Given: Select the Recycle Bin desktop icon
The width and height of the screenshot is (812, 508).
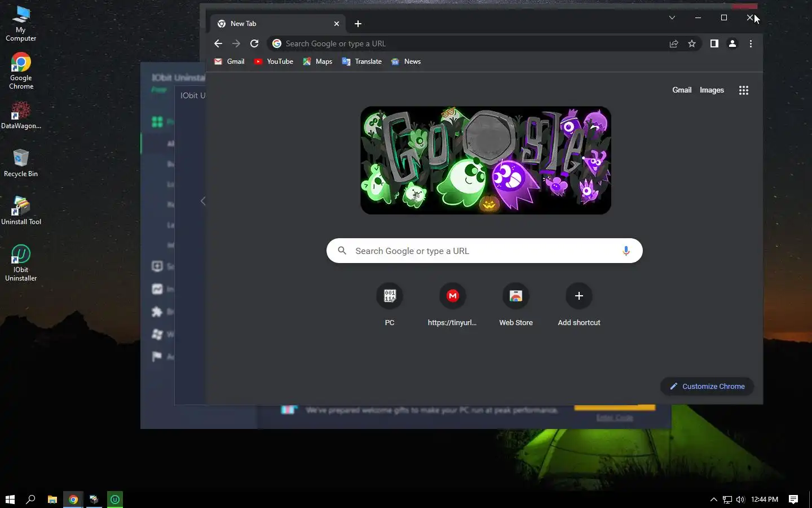Looking at the screenshot, I should (x=21, y=163).
